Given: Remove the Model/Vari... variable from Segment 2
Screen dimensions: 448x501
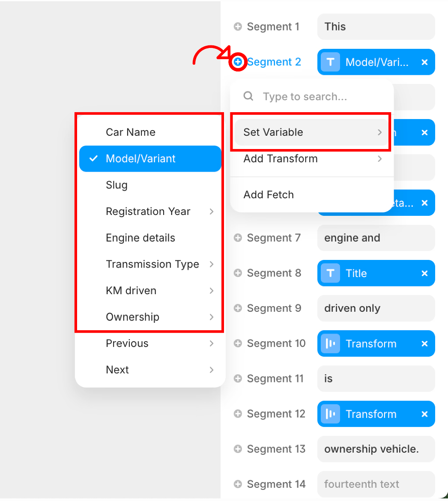Looking at the screenshot, I should (x=424, y=63).
